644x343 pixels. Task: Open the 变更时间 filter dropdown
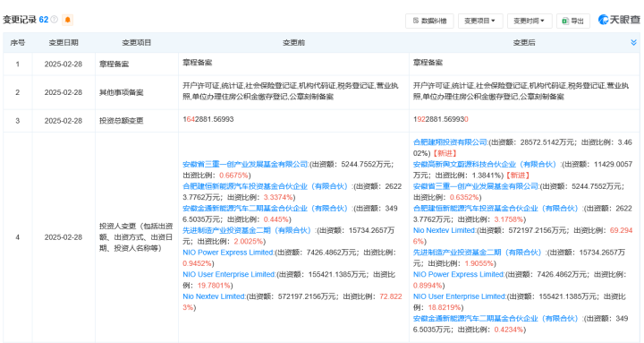coord(530,21)
